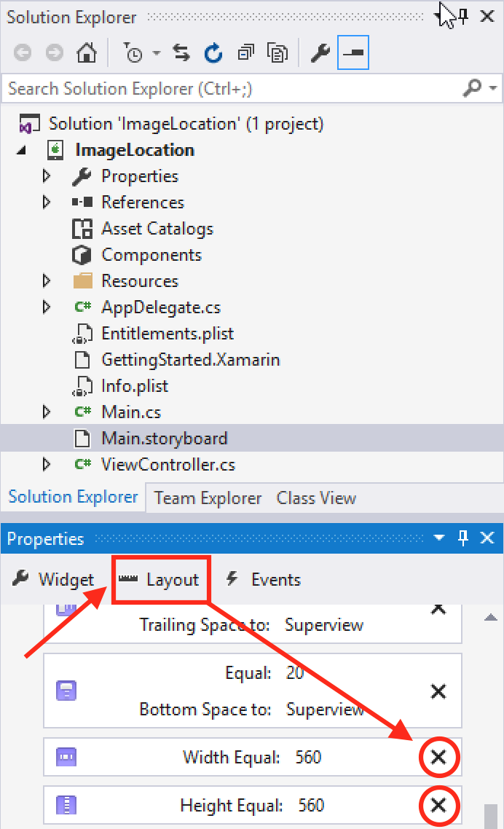The width and height of the screenshot is (504, 829).
Task: Open Pending Changes Filter clock icon
Action: coord(133,53)
